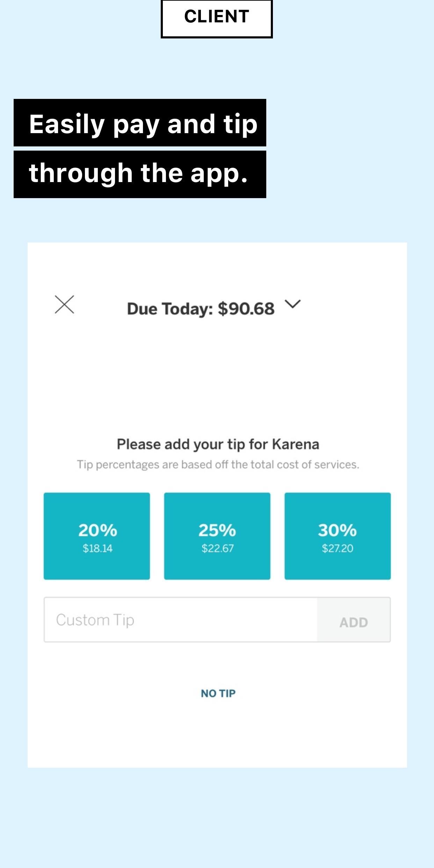The width and height of the screenshot is (434, 868).
Task: Select the 25% tip option
Action: 217,536
